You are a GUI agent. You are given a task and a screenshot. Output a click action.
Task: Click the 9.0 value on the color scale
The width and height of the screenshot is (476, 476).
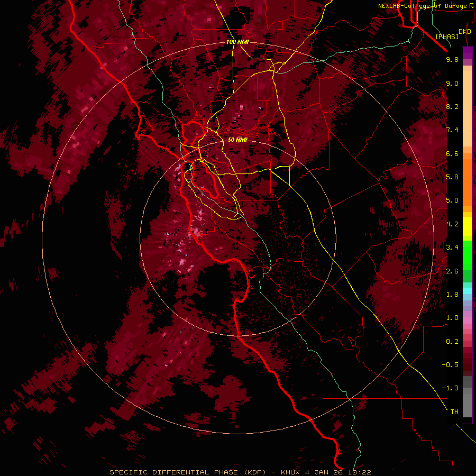(452, 84)
